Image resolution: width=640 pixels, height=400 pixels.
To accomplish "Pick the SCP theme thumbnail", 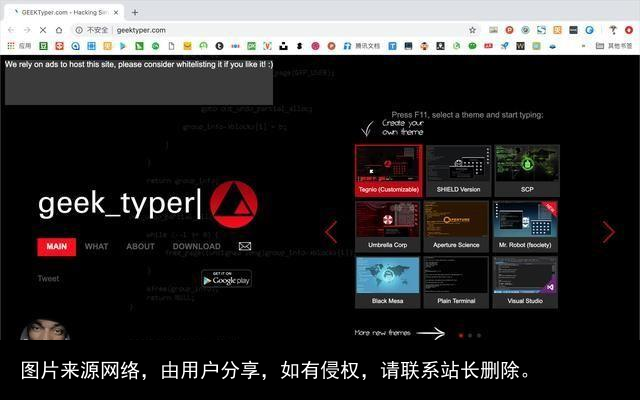I will (x=527, y=171).
